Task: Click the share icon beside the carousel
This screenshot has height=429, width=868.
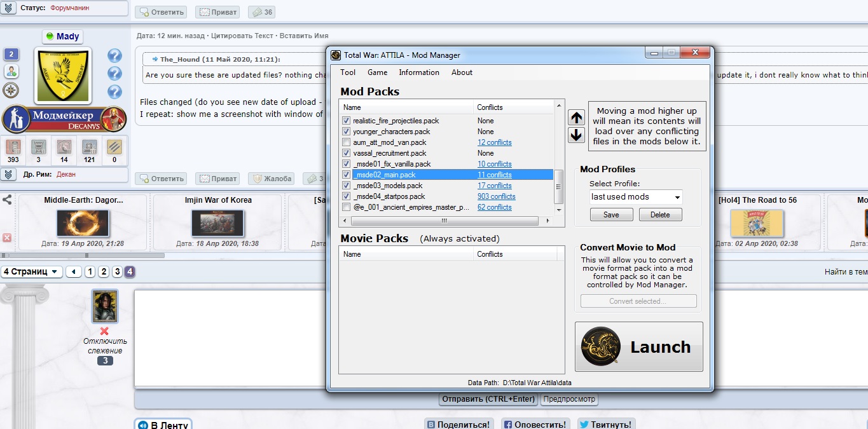Action: coord(7,200)
